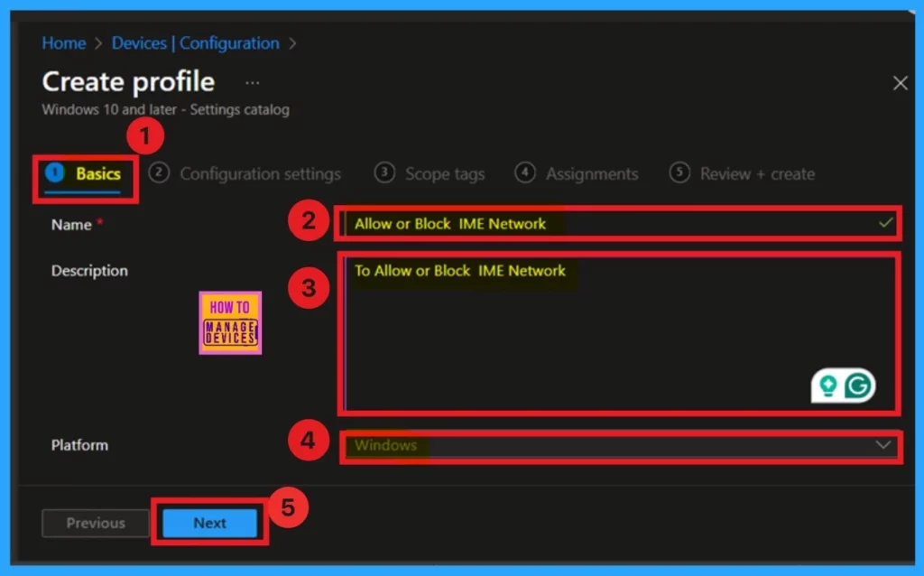This screenshot has width=924, height=576.
Task: Switch to Assignments step
Action: pos(577,174)
